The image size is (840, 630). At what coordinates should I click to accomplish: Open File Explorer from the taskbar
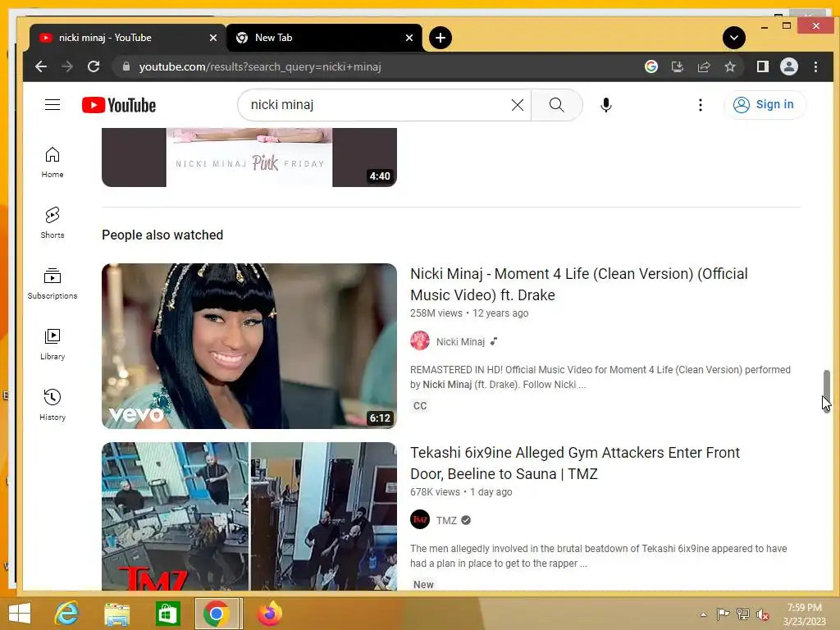(116, 614)
